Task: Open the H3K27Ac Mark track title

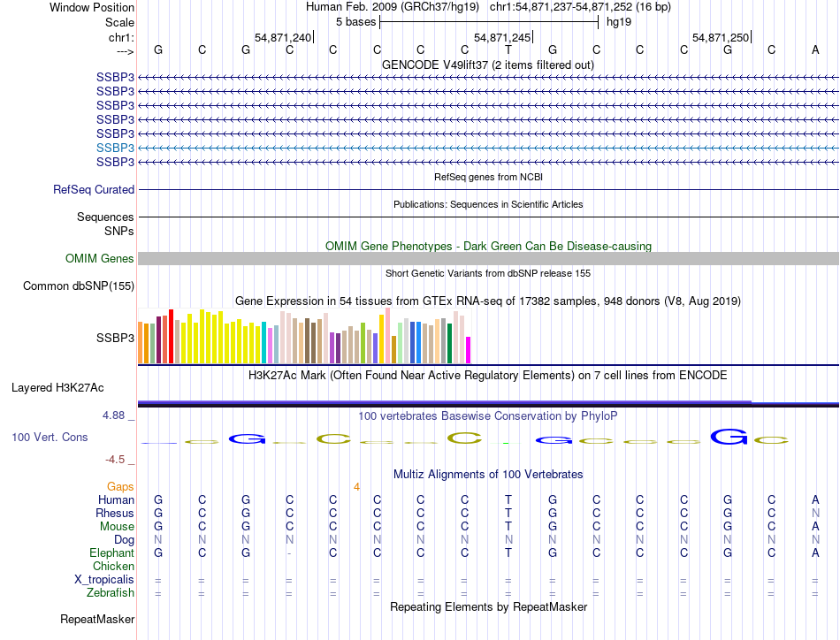Action: [x=488, y=376]
